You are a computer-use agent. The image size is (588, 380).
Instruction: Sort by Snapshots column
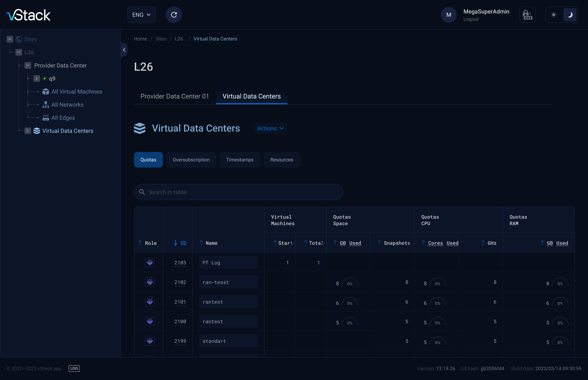pos(394,243)
